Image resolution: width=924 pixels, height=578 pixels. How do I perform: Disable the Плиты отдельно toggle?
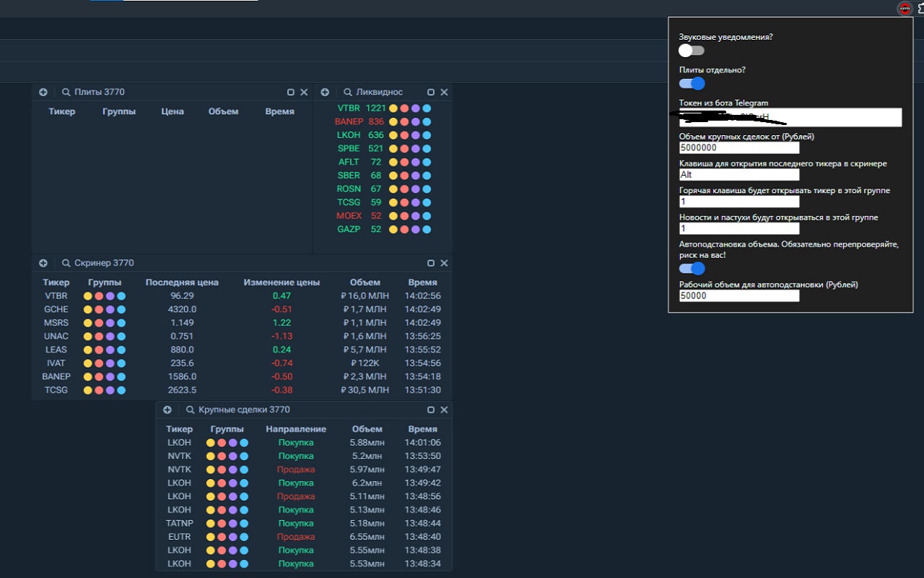[x=692, y=84]
